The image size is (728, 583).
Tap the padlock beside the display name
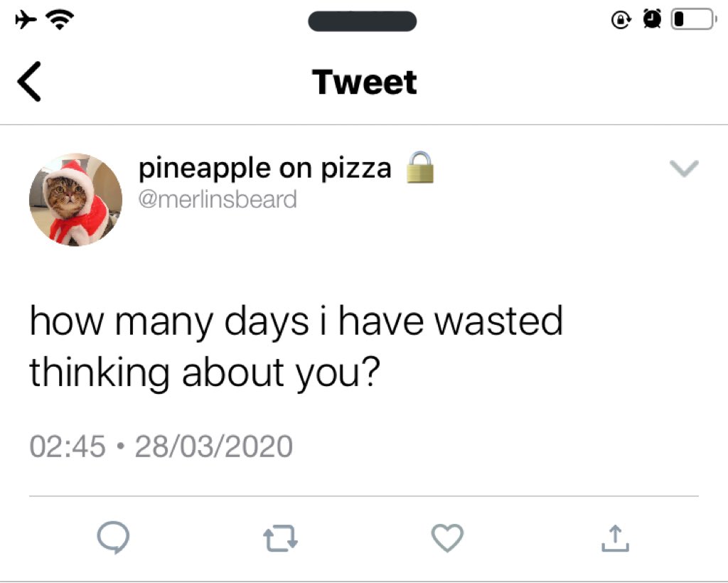pos(419,168)
